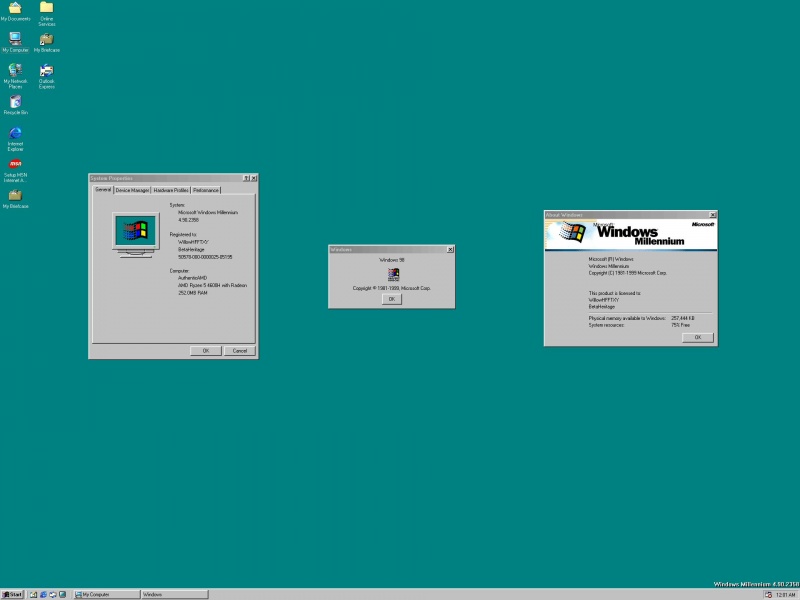Launch Internet Explorer from the quick launch bar
The image size is (800, 600).
(43, 594)
